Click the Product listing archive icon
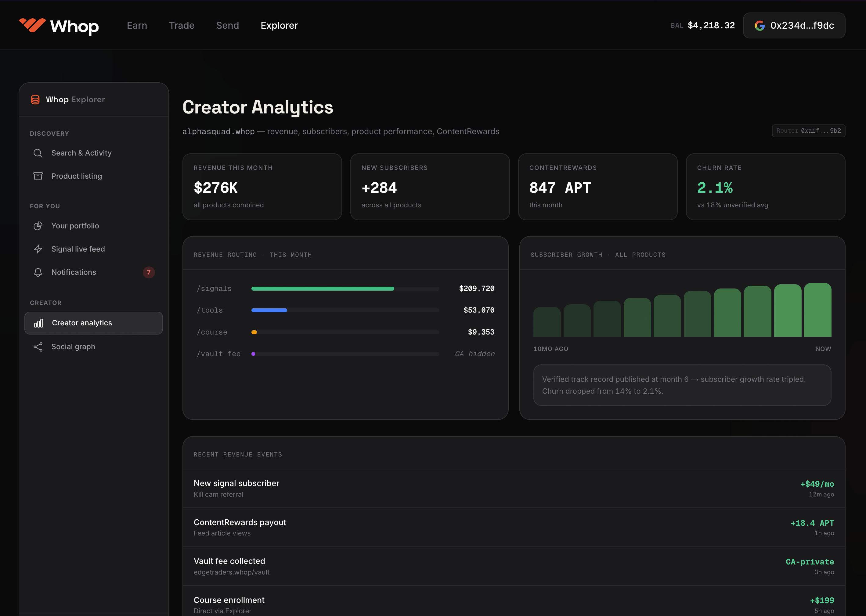The height and width of the screenshot is (616, 866). click(x=38, y=176)
